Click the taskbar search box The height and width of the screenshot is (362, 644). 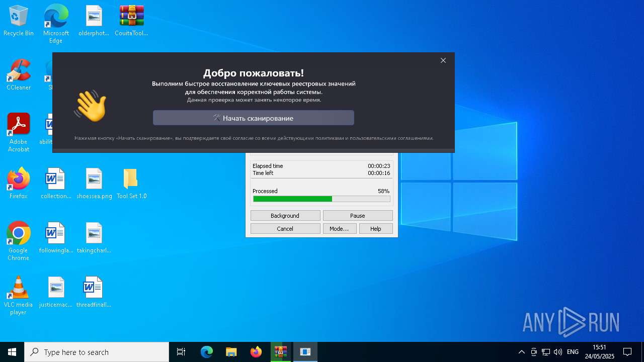[97, 352]
